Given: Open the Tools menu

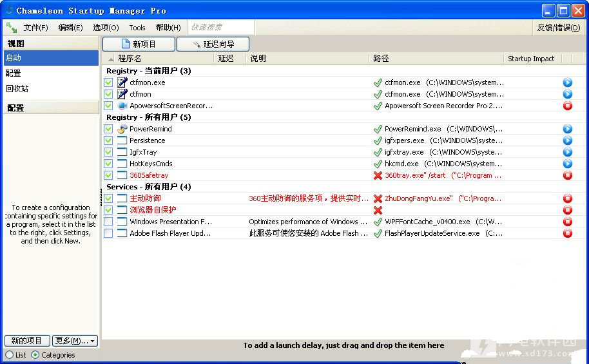Looking at the screenshot, I should pyautogui.click(x=137, y=28).
